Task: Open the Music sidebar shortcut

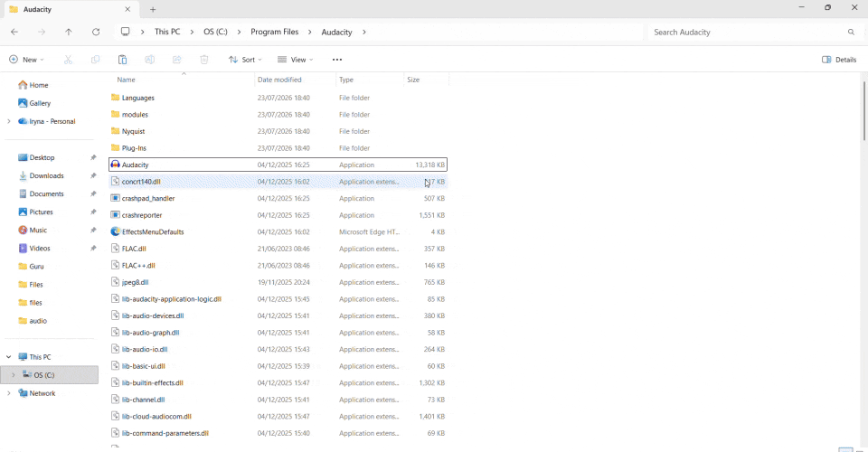Action: tap(33, 231)
